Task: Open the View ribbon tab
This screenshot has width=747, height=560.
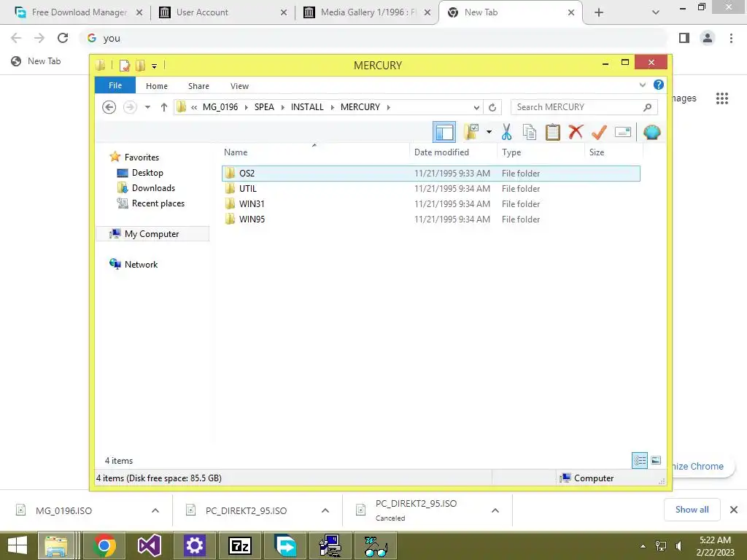Action: coord(239,86)
